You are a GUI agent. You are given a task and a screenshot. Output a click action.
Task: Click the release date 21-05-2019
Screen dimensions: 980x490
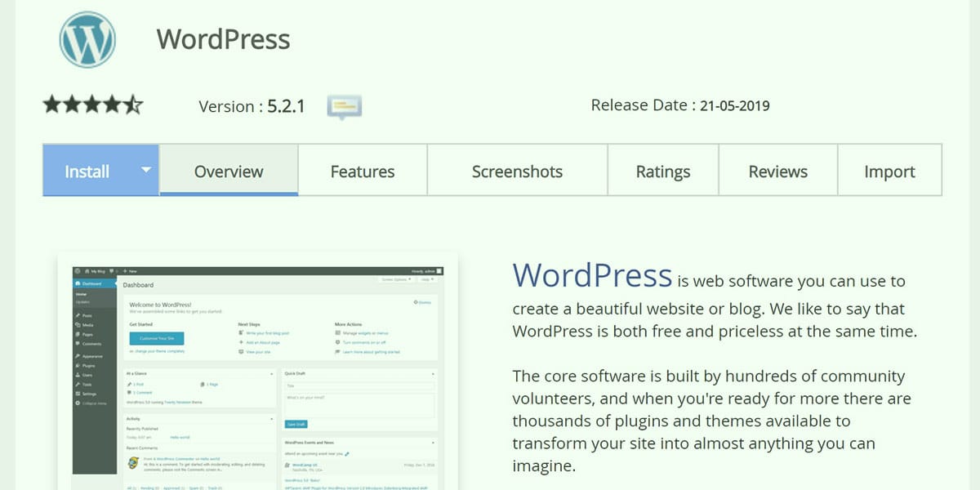[735, 105]
